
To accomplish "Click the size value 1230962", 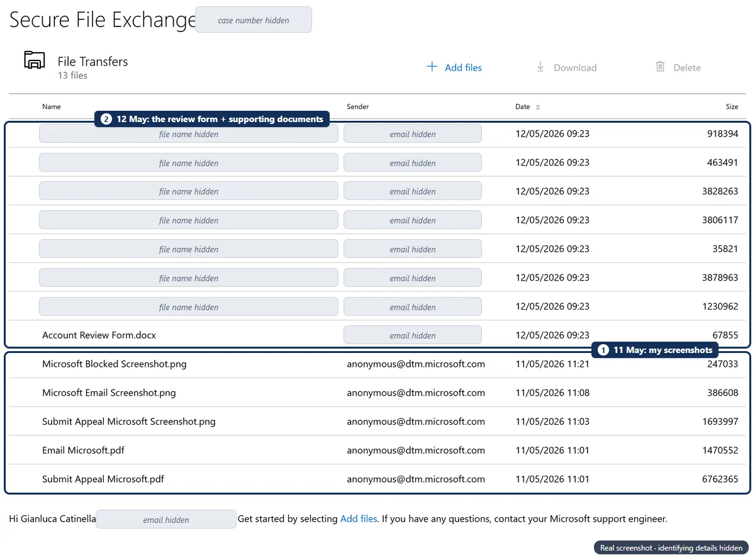I will click(720, 306).
